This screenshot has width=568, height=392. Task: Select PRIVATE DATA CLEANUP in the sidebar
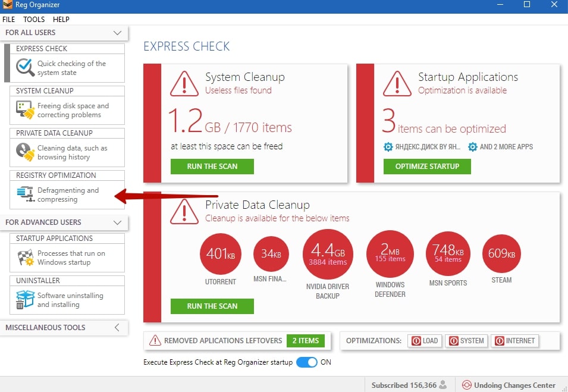pos(67,148)
